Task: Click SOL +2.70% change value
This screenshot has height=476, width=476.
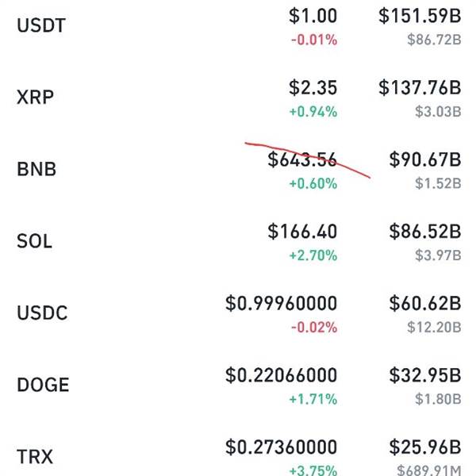Action: [313, 255]
